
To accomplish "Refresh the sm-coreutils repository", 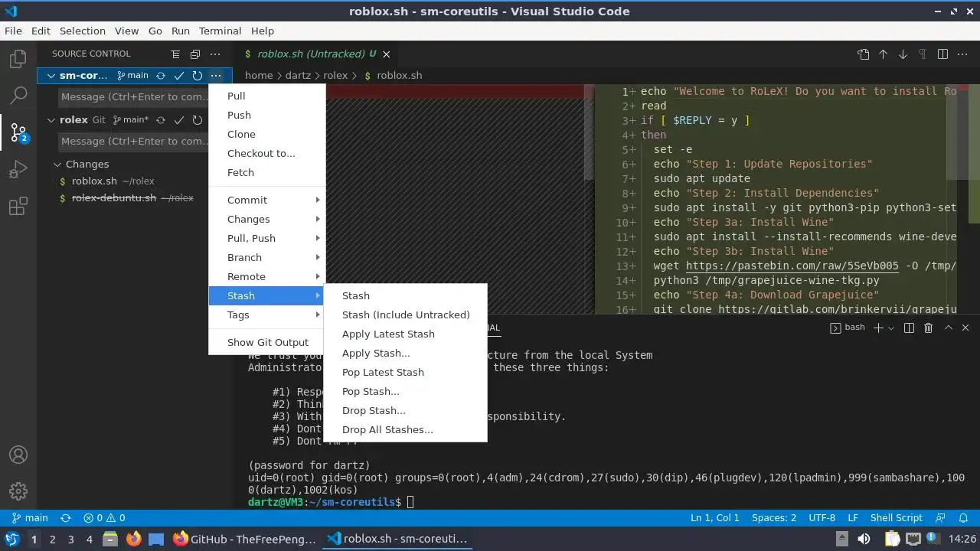I will tap(198, 76).
